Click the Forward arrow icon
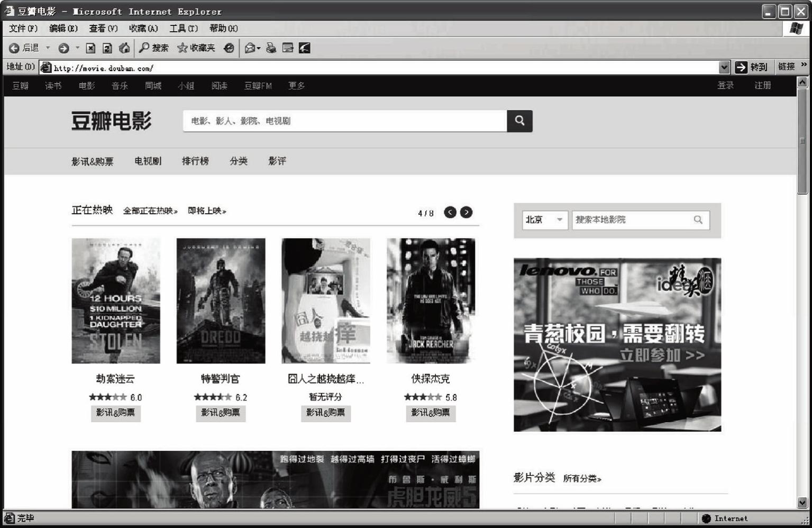This screenshot has width=812, height=528. [x=63, y=48]
